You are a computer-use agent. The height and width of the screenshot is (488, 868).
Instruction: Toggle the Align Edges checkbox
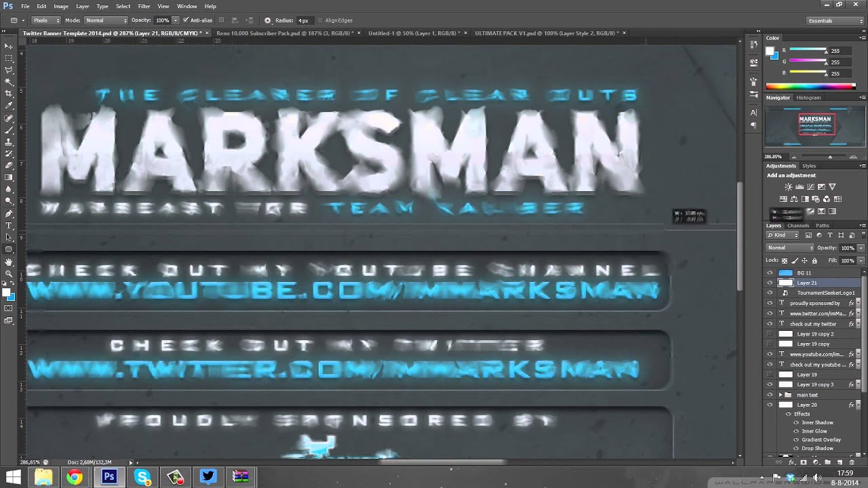pyautogui.click(x=320, y=20)
